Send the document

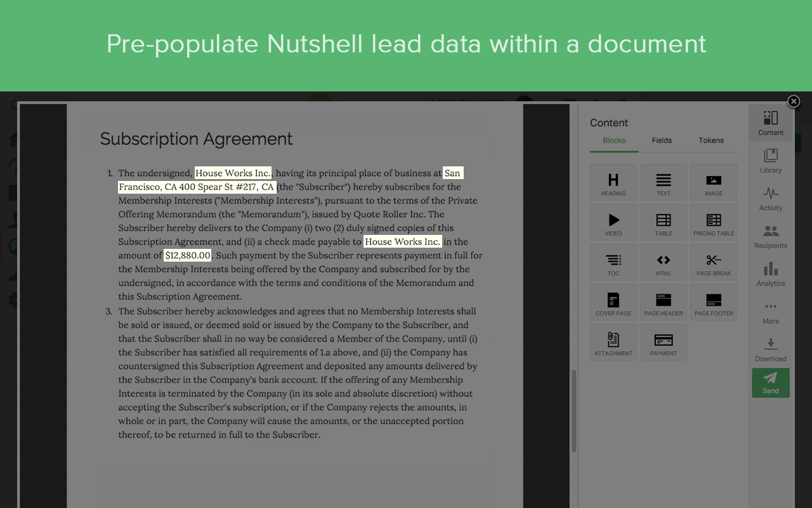(x=770, y=383)
